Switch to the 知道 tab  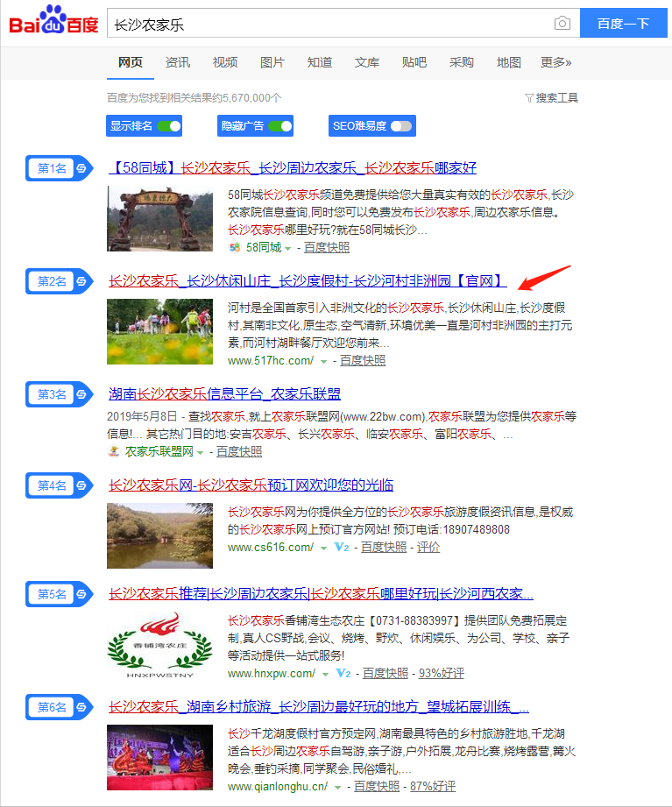[320, 63]
